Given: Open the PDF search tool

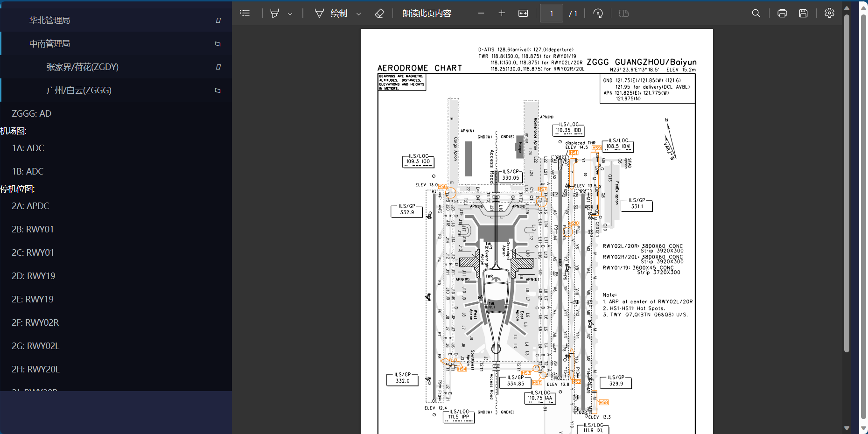Looking at the screenshot, I should [x=756, y=14].
